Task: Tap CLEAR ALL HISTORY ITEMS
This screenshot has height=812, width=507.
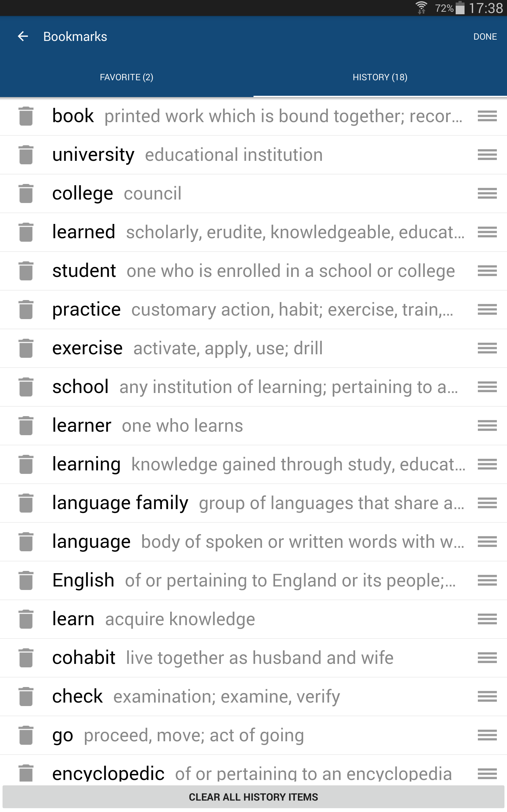Action: 253,797
